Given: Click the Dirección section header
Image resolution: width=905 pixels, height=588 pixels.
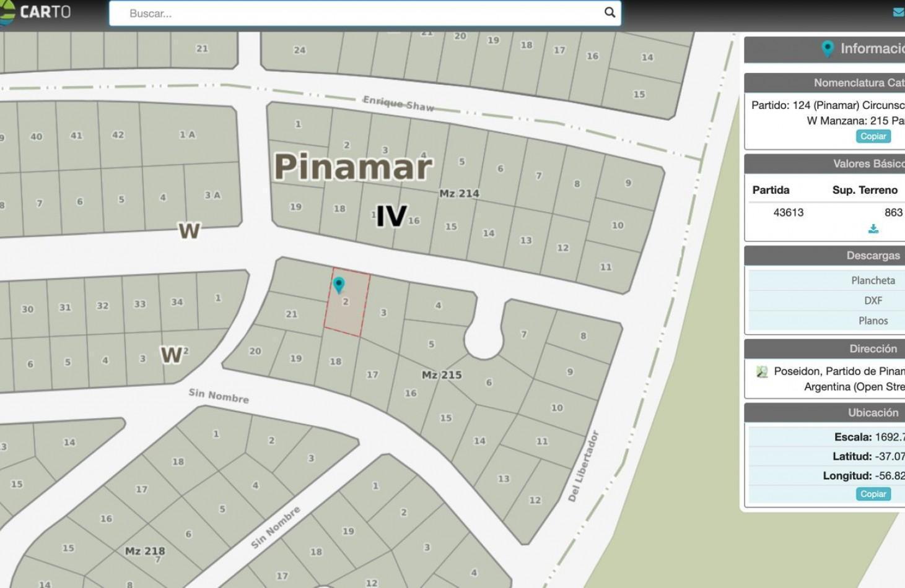Looking at the screenshot, I should point(824,348).
